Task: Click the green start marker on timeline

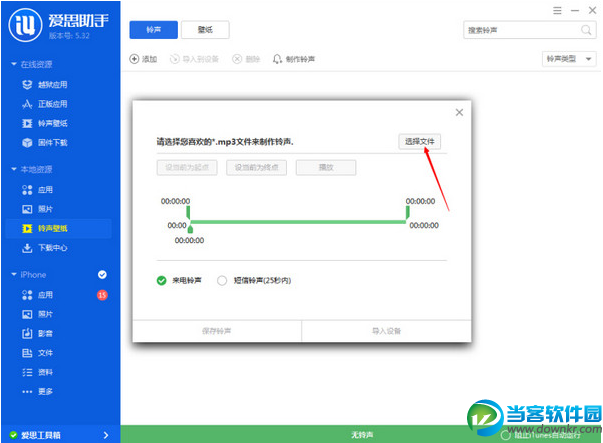Action: (188, 213)
